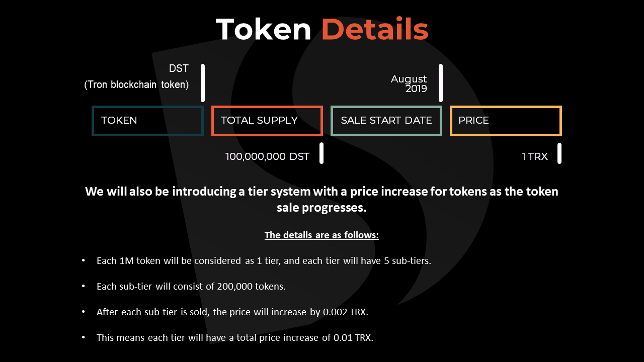Screen dimensions: 644x362
Task: Select the bullet about 1M token tier
Action: (x=264, y=261)
